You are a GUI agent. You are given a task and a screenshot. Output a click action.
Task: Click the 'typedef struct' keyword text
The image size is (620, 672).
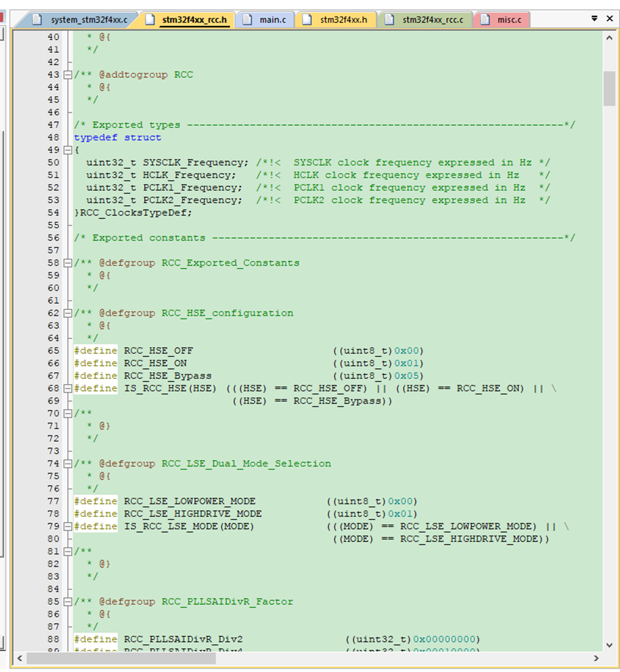tap(117, 138)
